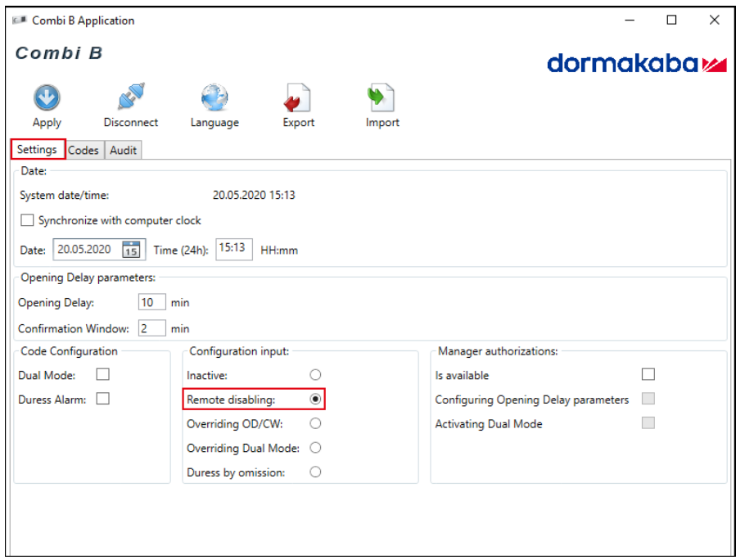745x560 pixels.
Task: Click the Apply download arrow icon
Action: click(x=47, y=97)
